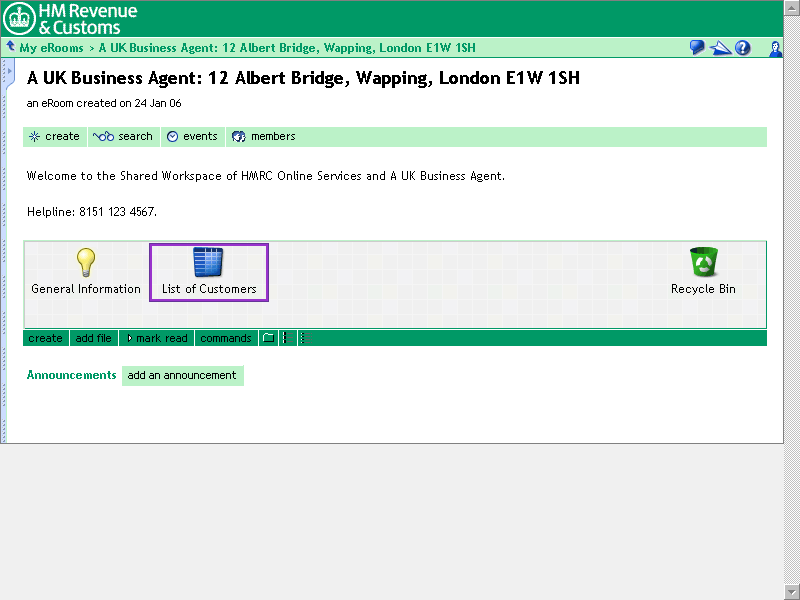Click the add an announcement button
The height and width of the screenshot is (600, 800).
pos(182,376)
